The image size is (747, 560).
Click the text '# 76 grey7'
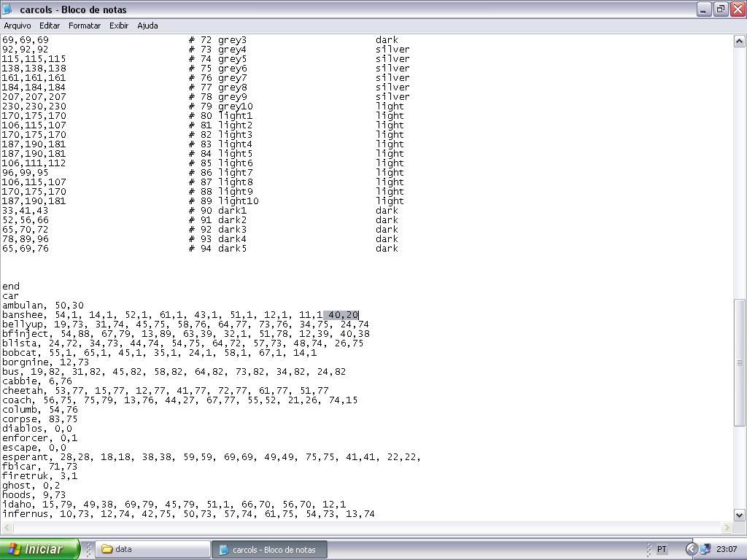click(217, 79)
